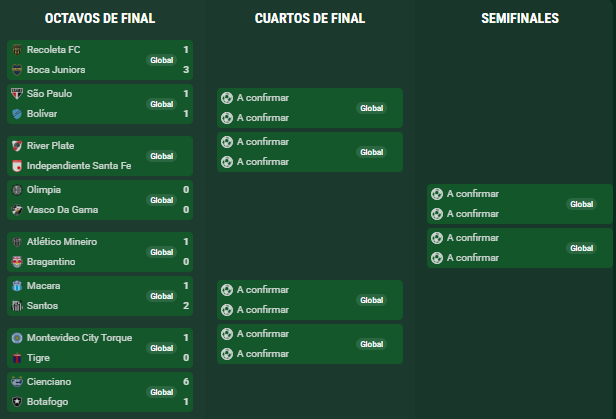Click the Vasco Da Gama badge

click(x=17, y=210)
